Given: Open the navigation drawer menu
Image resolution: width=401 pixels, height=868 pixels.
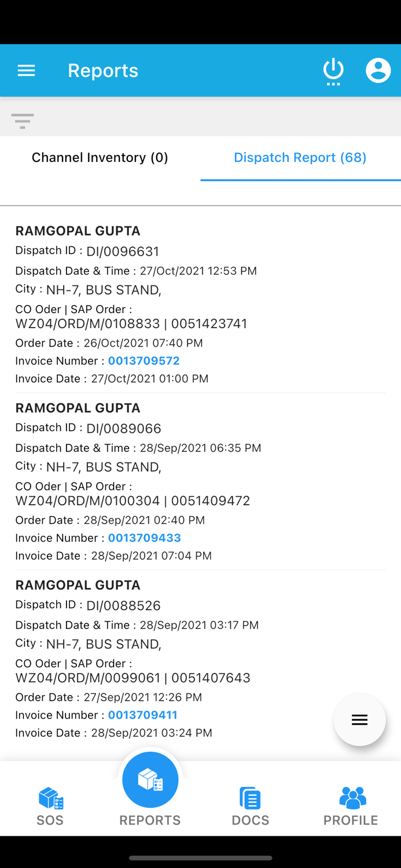Looking at the screenshot, I should tap(26, 70).
